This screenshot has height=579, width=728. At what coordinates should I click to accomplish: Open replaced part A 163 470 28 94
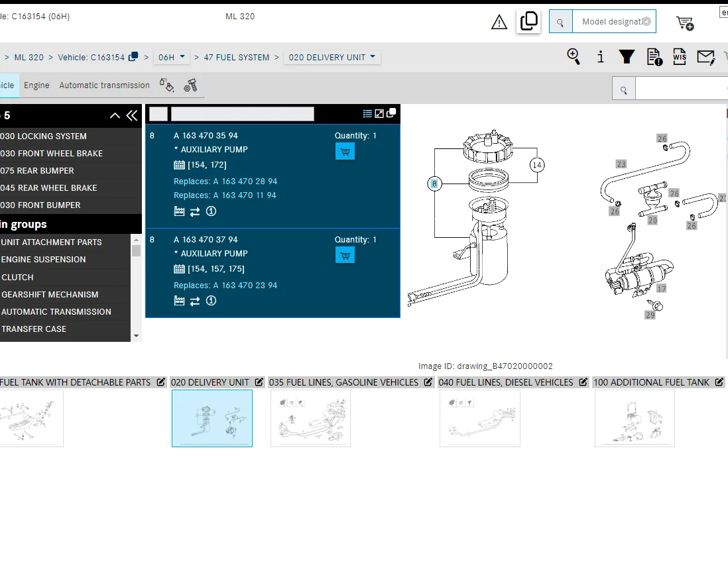(x=245, y=182)
